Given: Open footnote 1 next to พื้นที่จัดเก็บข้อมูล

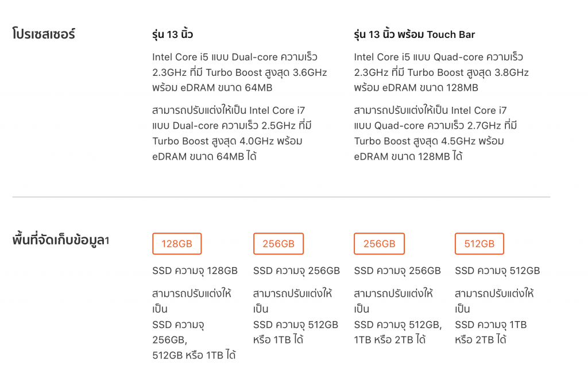Looking at the screenshot, I should [x=107, y=240].
